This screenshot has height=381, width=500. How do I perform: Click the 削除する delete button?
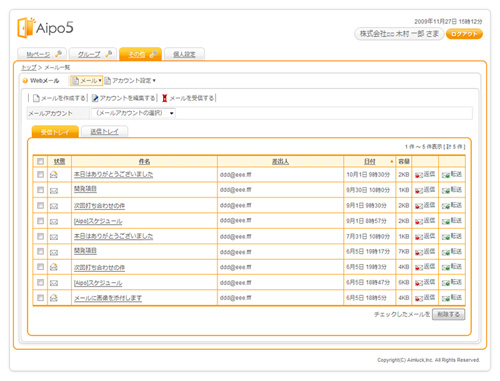point(448,314)
